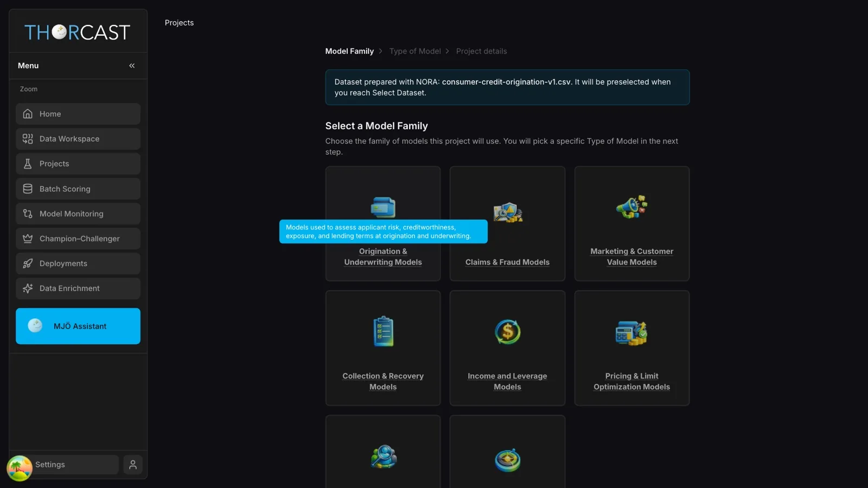Click the Champion–Challenger crown icon

click(x=28, y=239)
